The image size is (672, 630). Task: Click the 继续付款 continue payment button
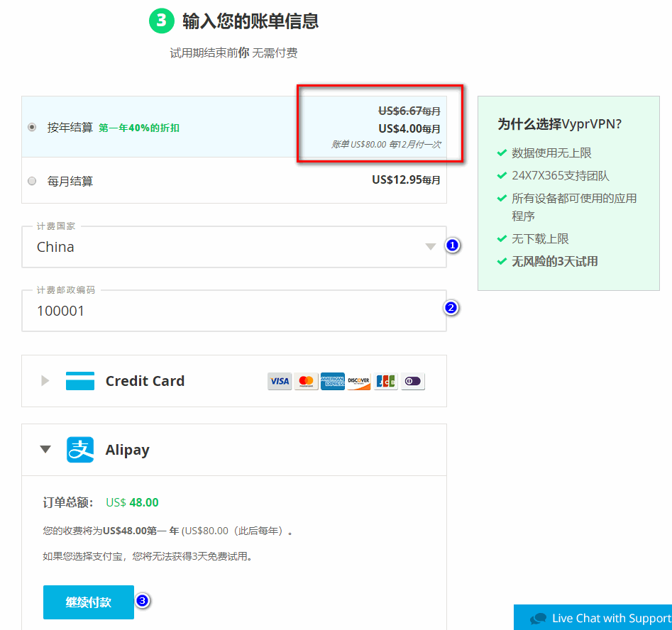[x=88, y=602]
